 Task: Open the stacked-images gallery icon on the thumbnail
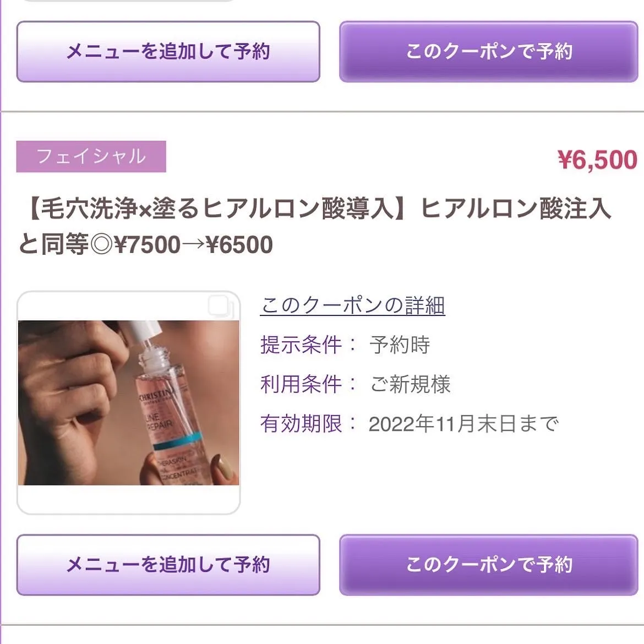click(219, 305)
